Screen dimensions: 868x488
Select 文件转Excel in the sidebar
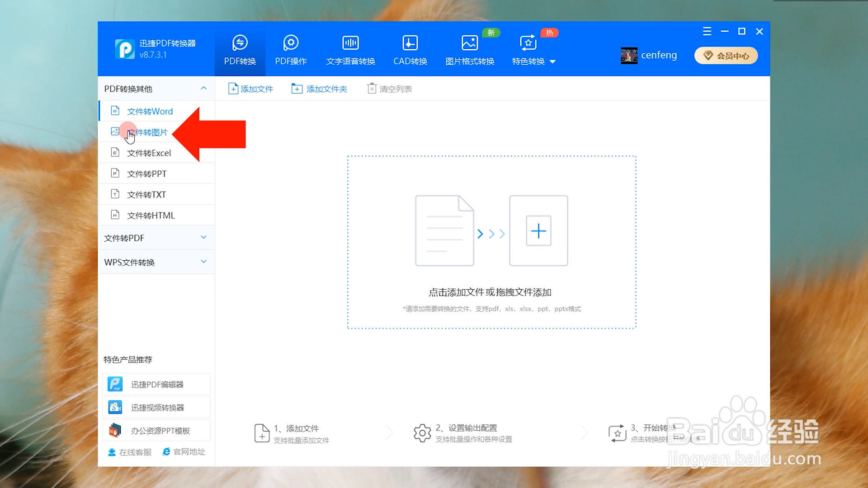[149, 153]
